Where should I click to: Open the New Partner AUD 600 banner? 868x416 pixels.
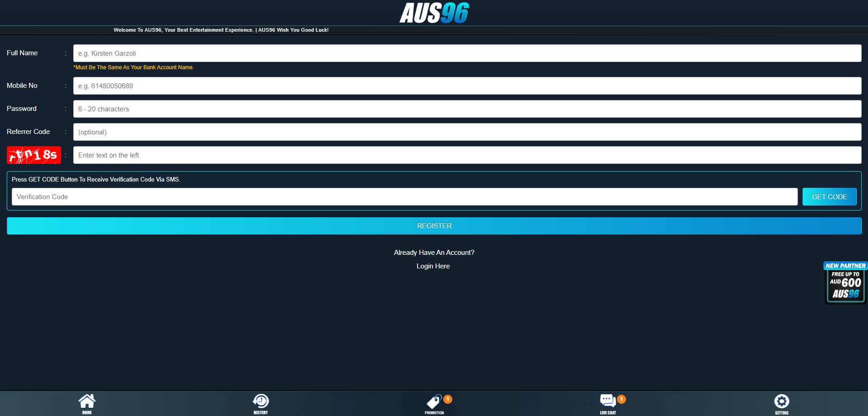[x=845, y=282]
